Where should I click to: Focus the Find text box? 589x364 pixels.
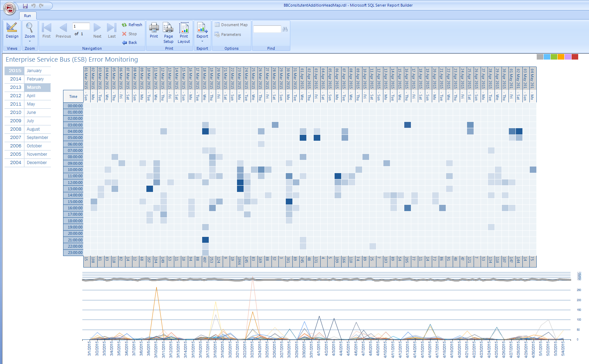point(267,29)
